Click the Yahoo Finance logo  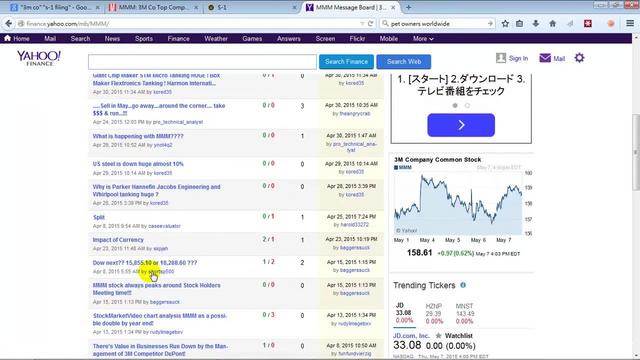[x=39, y=58]
